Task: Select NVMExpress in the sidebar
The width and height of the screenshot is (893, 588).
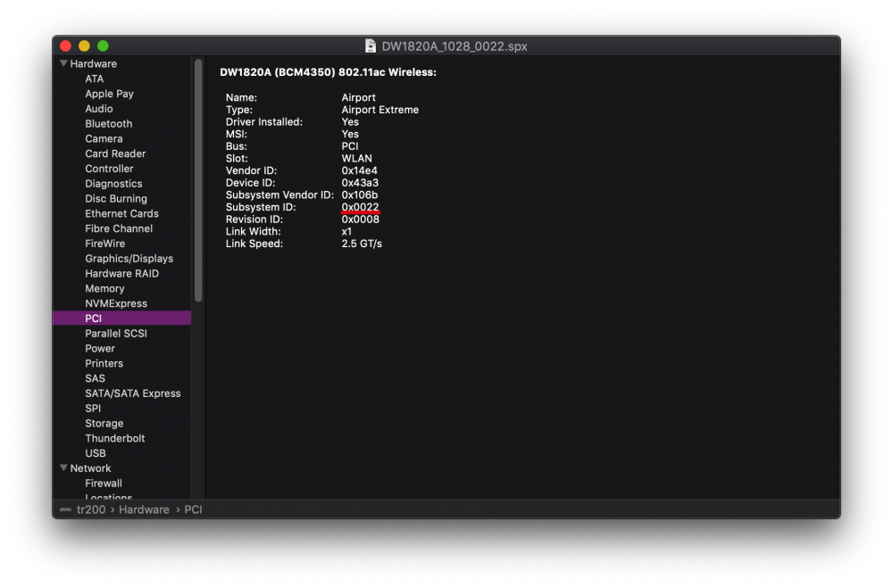Action: [x=116, y=303]
